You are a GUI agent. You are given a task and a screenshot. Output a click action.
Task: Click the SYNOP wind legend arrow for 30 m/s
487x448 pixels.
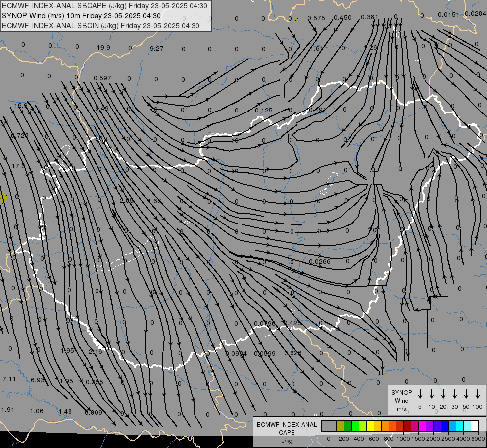tap(454, 393)
